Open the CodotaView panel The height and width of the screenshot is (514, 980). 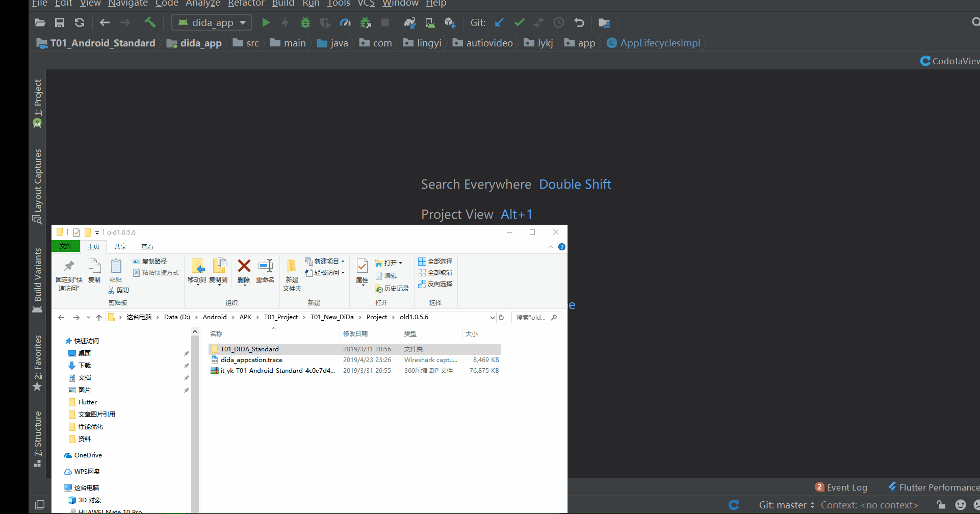(950, 61)
